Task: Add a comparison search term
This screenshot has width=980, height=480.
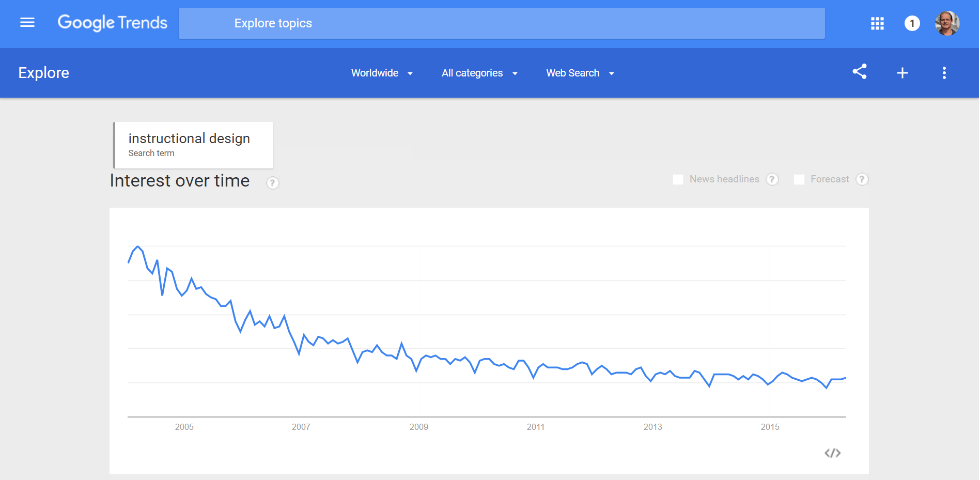Action: pyautogui.click(x=902, y=72)
